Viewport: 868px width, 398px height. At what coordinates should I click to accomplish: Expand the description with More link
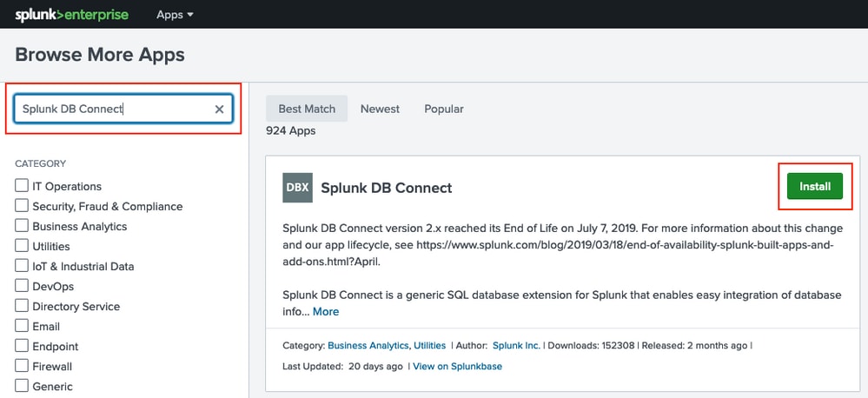coord(326,312)
